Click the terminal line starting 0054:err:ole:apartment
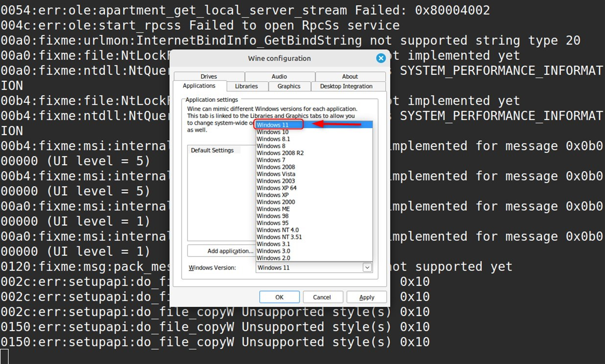Viewport: 605px width, 364px height. click(x=245, y=10)
